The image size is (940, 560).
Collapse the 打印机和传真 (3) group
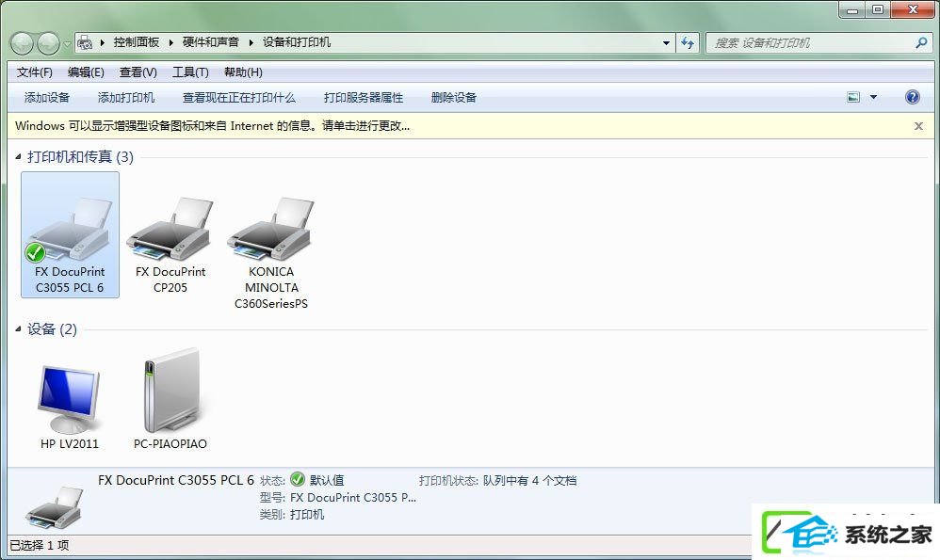(18, 157)
